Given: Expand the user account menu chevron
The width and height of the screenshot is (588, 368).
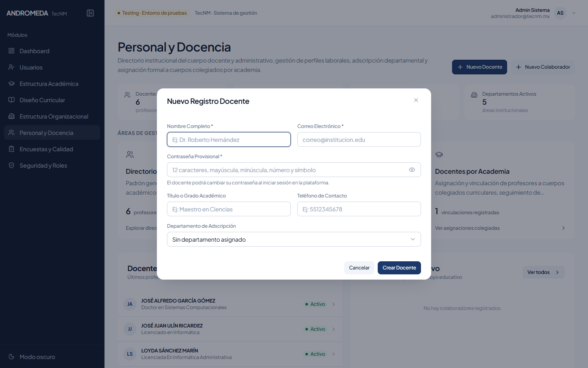Looking at the screenshot, I should point(574,13).
